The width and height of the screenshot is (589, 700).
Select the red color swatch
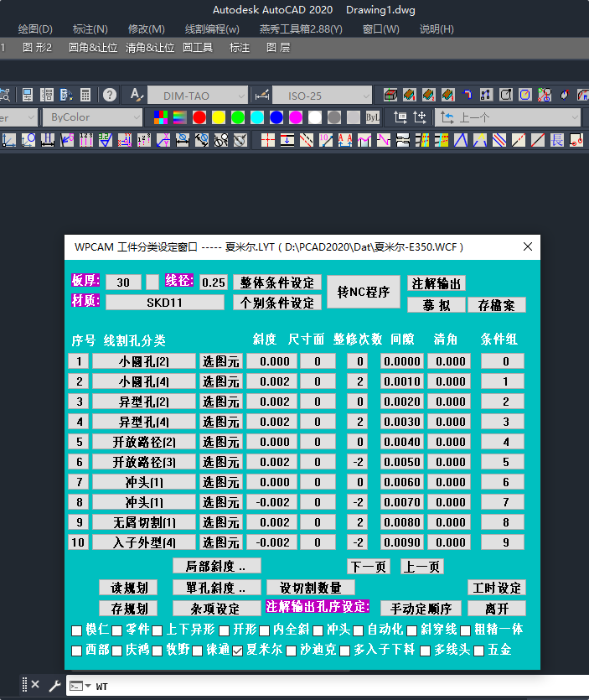(x=199, y=117)
